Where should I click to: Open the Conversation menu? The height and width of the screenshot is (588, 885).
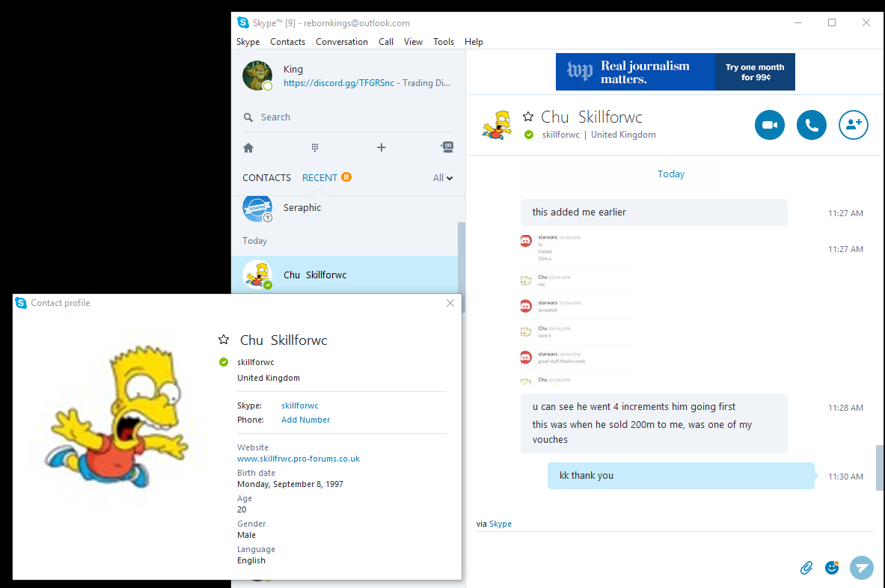(341, 42)
